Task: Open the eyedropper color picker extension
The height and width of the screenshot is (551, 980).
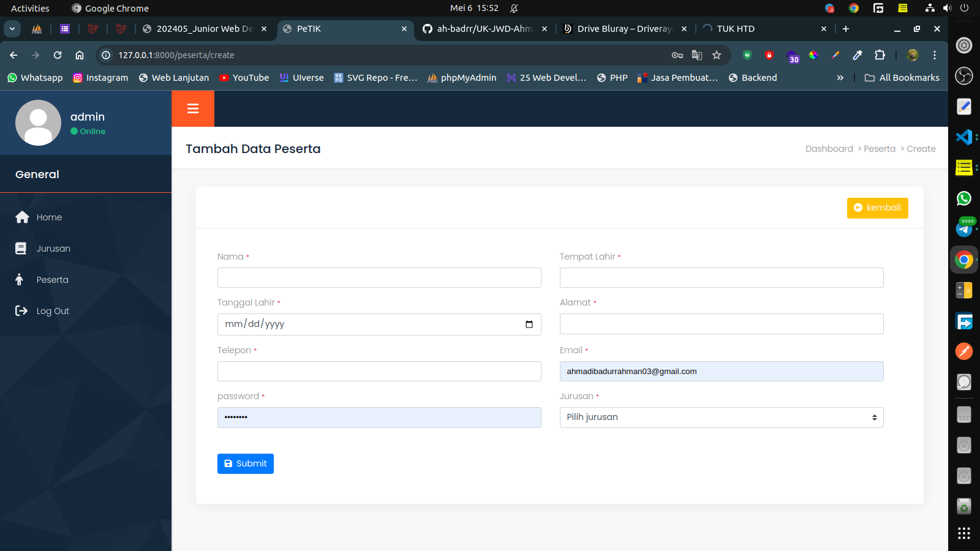Action: [858, 55]
